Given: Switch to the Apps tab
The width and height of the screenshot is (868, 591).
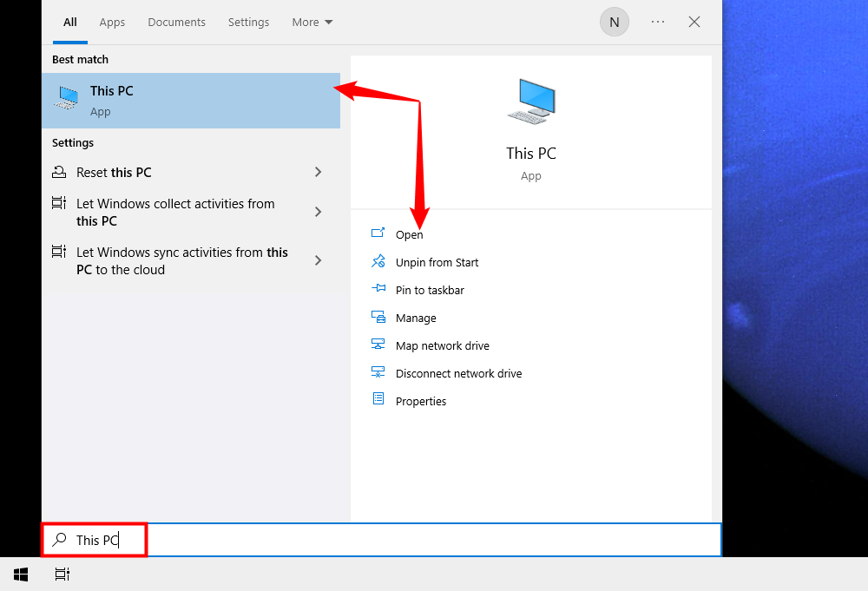Looking at the screenshot, I should (112, 22).
